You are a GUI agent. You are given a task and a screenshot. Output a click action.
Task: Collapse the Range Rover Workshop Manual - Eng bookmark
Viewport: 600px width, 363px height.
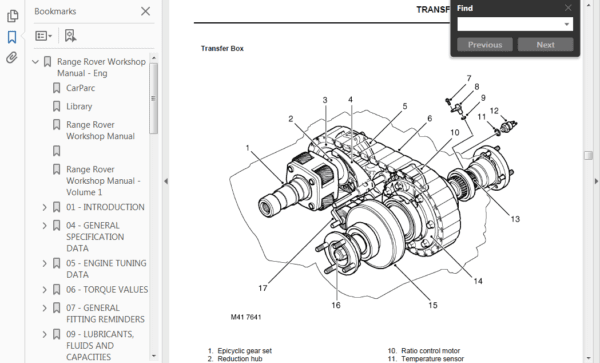(36, 62)
